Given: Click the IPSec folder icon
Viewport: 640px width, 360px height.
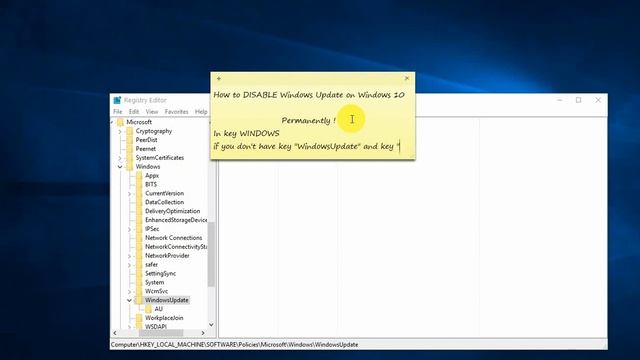Looking at the screenshot, I should [139, 229].
